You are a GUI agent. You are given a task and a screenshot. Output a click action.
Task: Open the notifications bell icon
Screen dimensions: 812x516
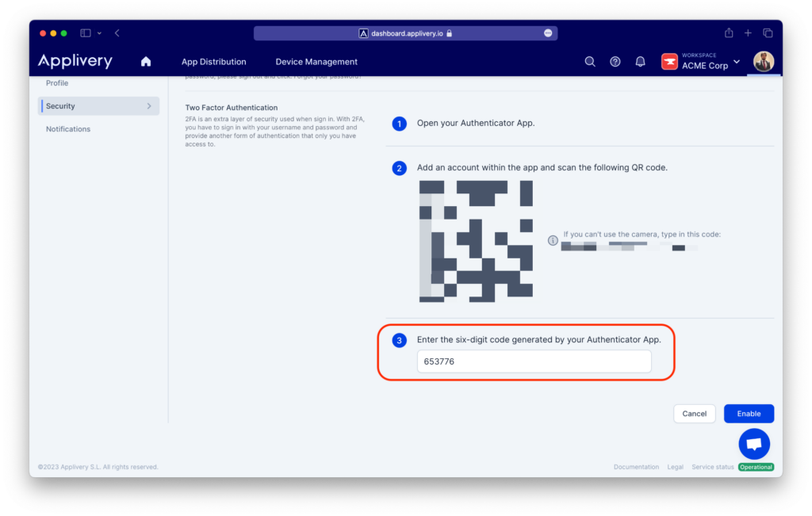coord(641,62)
